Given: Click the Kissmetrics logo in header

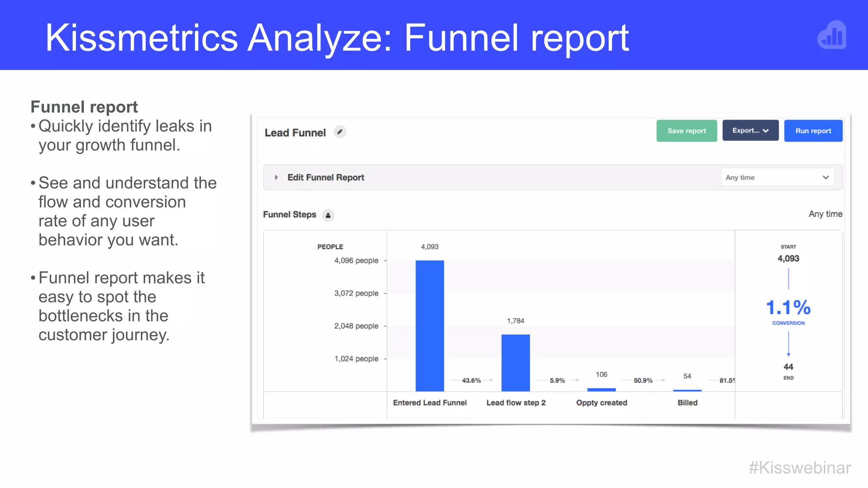Looking at the screenshot, I should click(832, 35).
